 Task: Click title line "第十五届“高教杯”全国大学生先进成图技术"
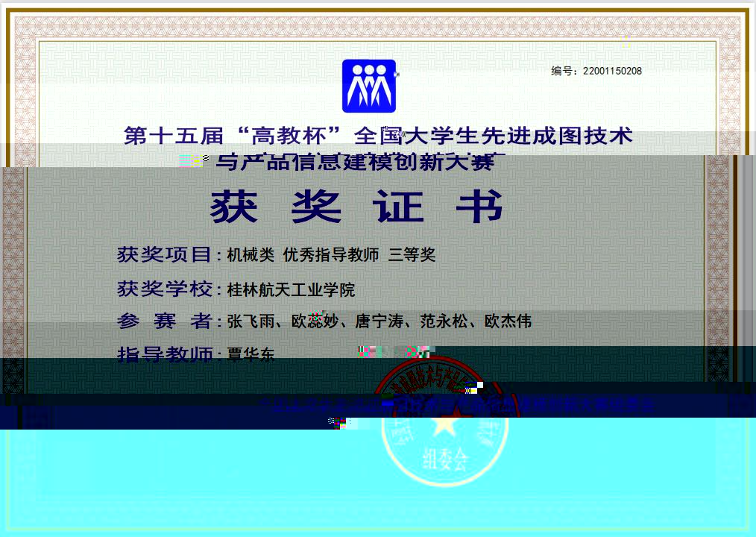pyautogui.click(x=378, y=136)
